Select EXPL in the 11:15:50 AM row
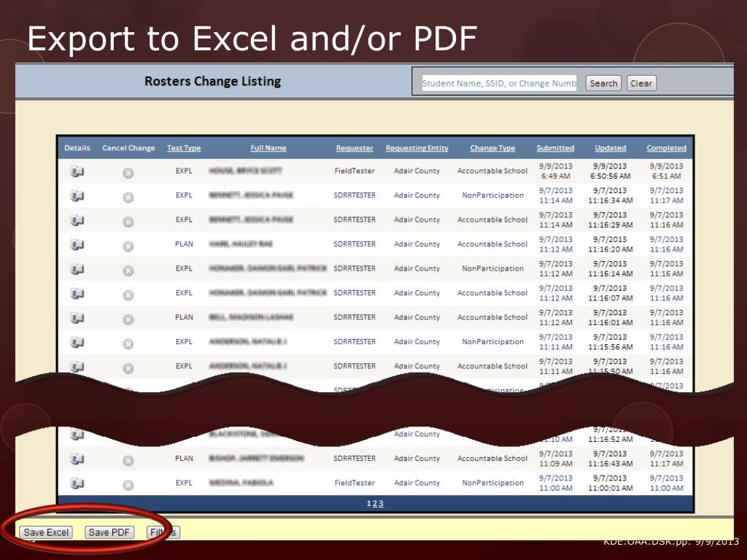Screen dimensions: 747x560 184,366
